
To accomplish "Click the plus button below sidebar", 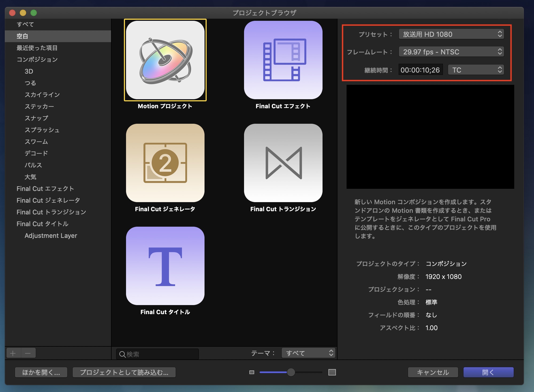I will point(13,353).
